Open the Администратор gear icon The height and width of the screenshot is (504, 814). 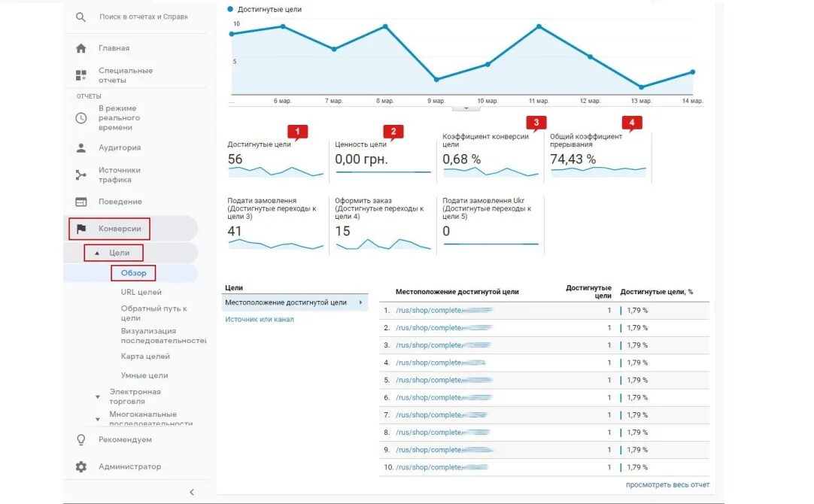(x=81, y=466)
